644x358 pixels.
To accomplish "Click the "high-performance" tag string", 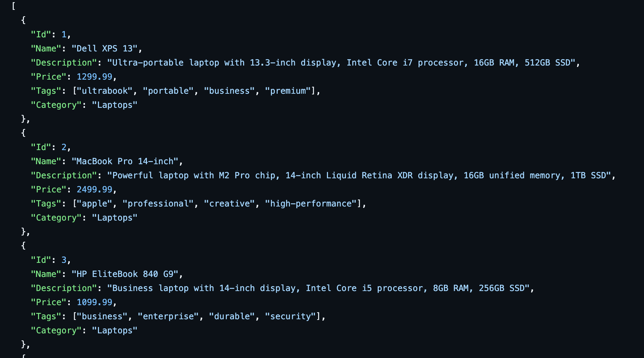I will 311,203.
